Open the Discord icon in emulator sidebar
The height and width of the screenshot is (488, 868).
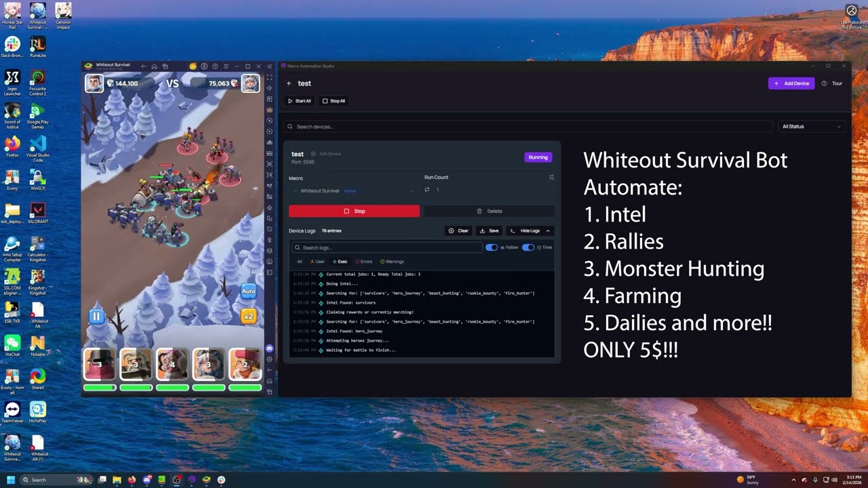(x=269, y=348)
